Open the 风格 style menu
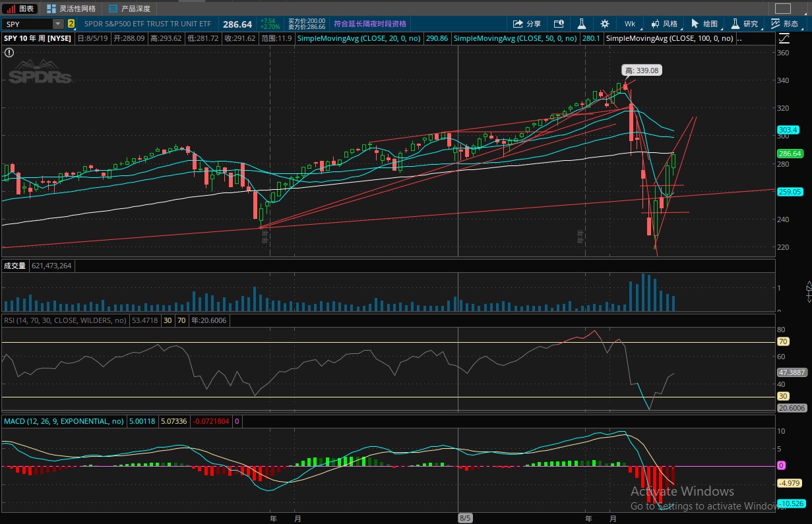The image size is (812, 524). tap(664, 24)
